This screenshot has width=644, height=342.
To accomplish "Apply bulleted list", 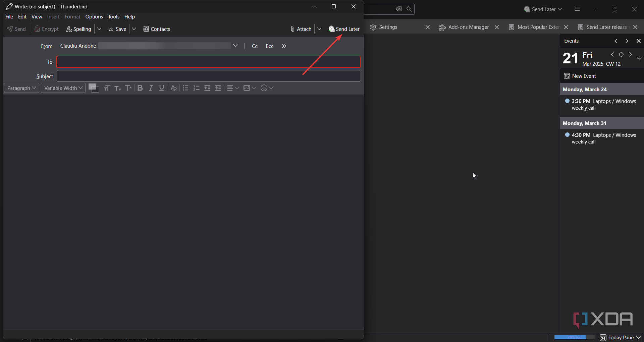I will point(185,88).
